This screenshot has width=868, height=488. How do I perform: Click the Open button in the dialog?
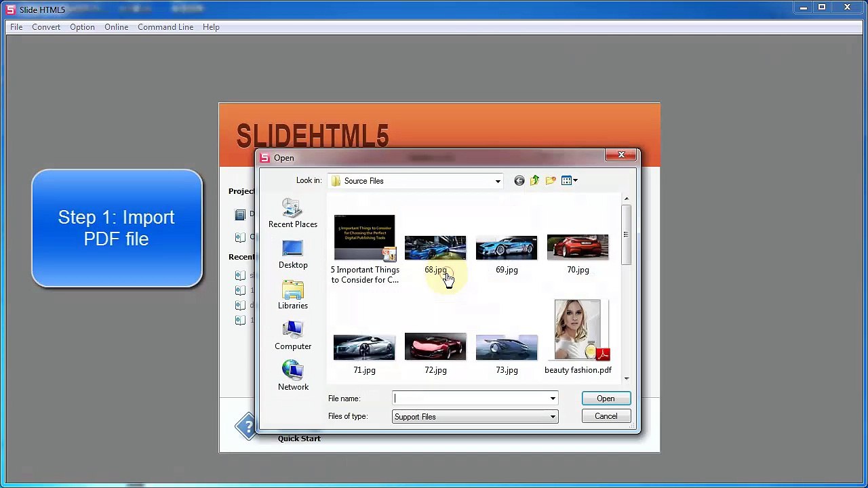(606, 399)
